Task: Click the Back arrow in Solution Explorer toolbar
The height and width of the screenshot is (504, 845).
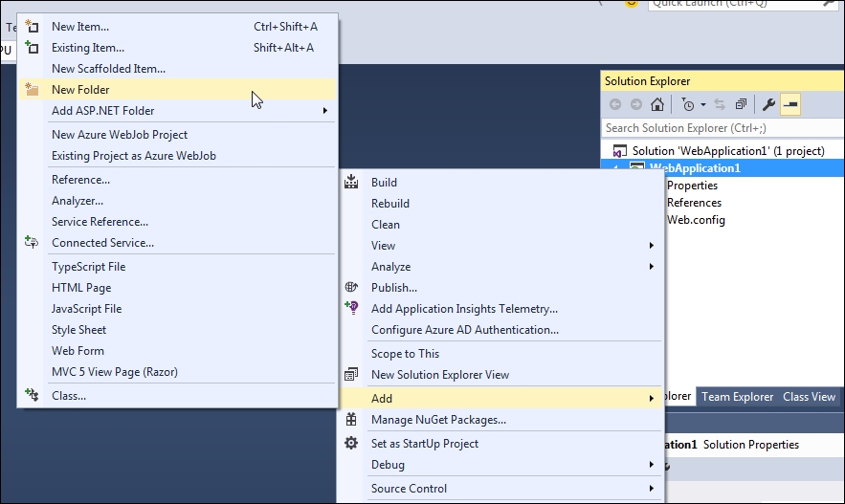Action: pos(615,104)
